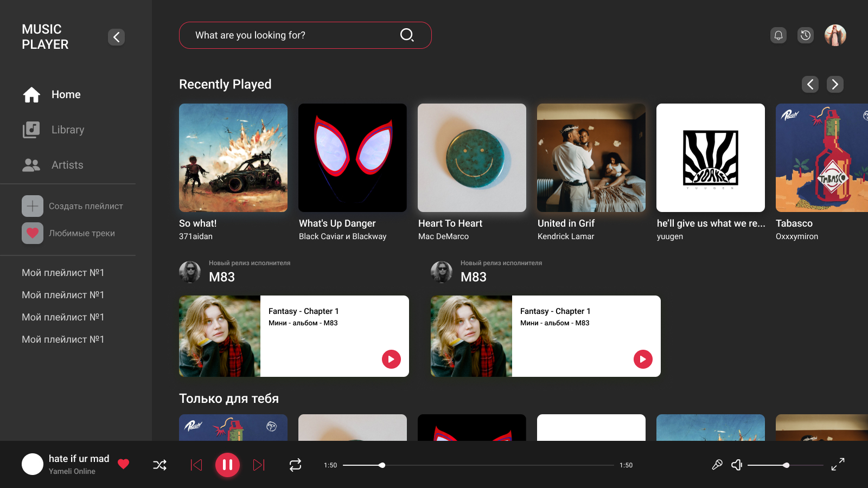Enter fullscreen player view
This screenshot has width=868, height=488.
pos(838,465)
